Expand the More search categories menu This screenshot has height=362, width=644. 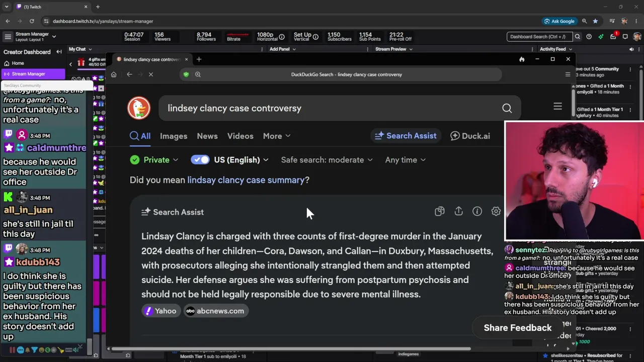coord(277,136)
